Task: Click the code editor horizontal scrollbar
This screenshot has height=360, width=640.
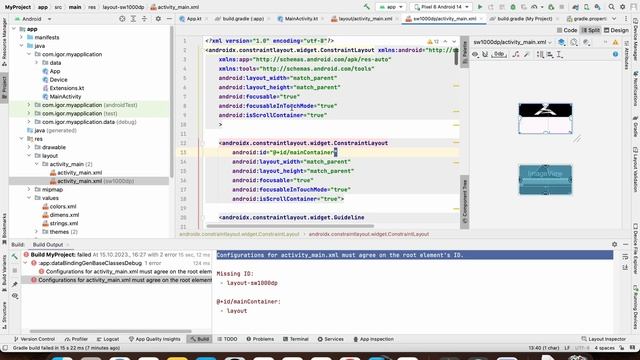Action: (290, 226)
